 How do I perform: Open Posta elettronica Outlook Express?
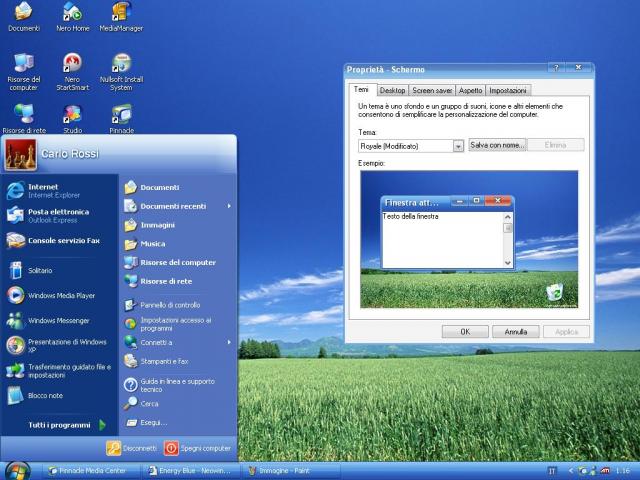tap(59, 216)
